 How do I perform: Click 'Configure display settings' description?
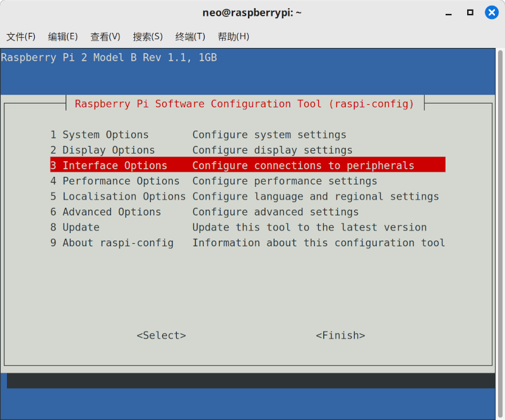[x=273, y=150]
